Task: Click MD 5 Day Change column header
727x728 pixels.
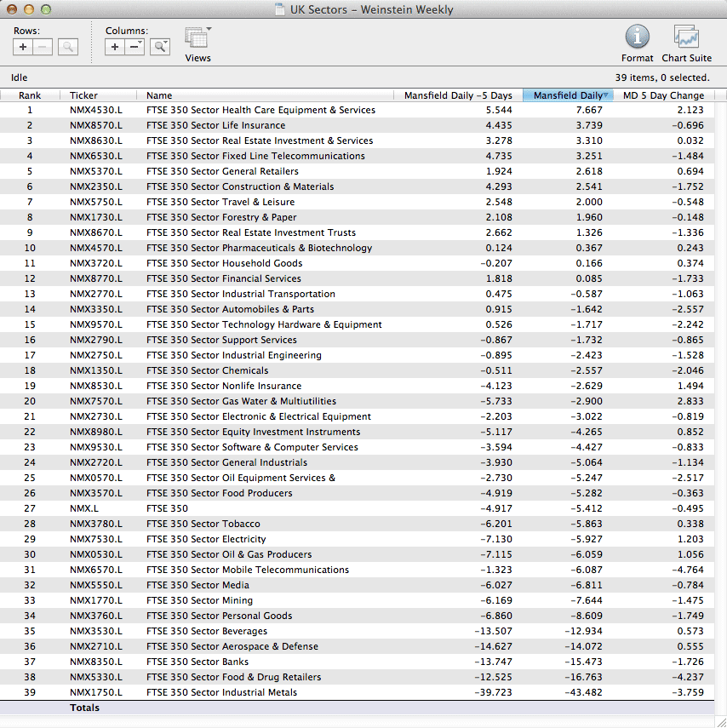Action: pos(663,95)
